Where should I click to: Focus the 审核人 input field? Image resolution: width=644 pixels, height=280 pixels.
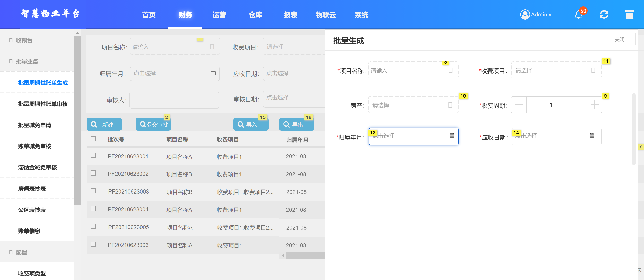coord(174,100)
